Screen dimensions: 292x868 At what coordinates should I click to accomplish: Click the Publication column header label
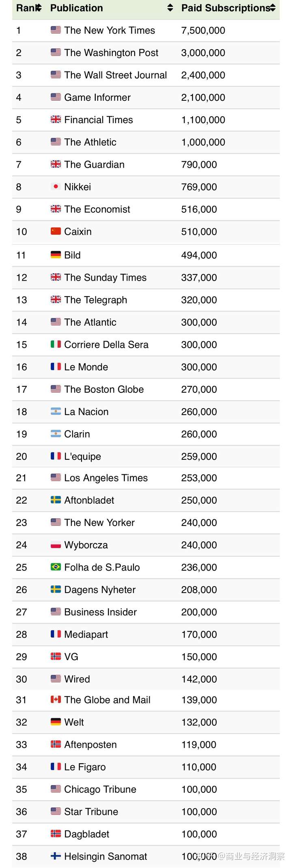click(x=77, y=8)
